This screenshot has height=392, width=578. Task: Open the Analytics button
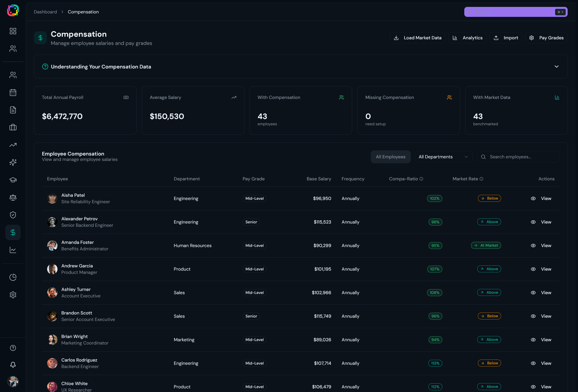467,38
